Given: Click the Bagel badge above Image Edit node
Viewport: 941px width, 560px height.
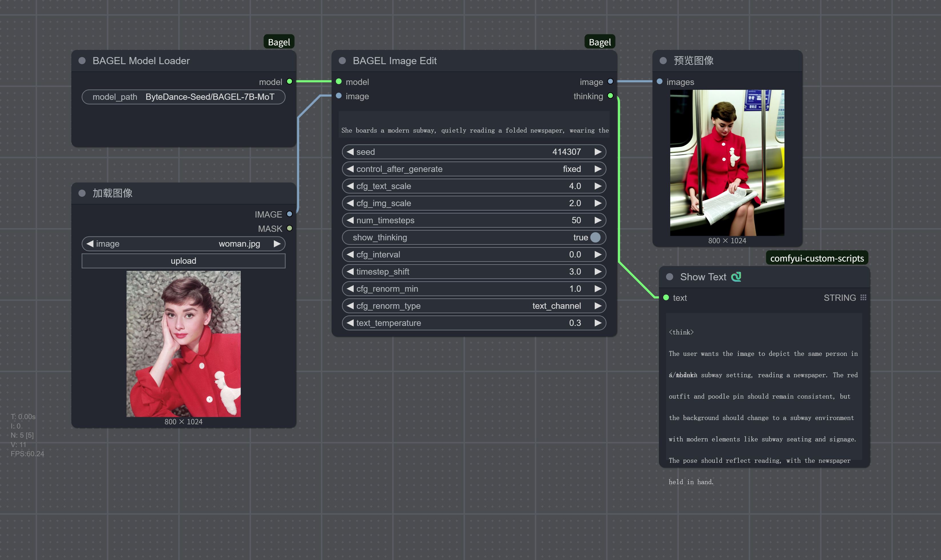Looking at the screenshot, I should (x=599, y=42).
